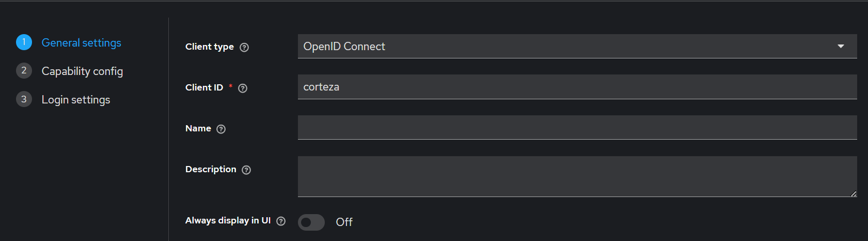Show help for the Description field
868x241 pixels.
(246, 170)
